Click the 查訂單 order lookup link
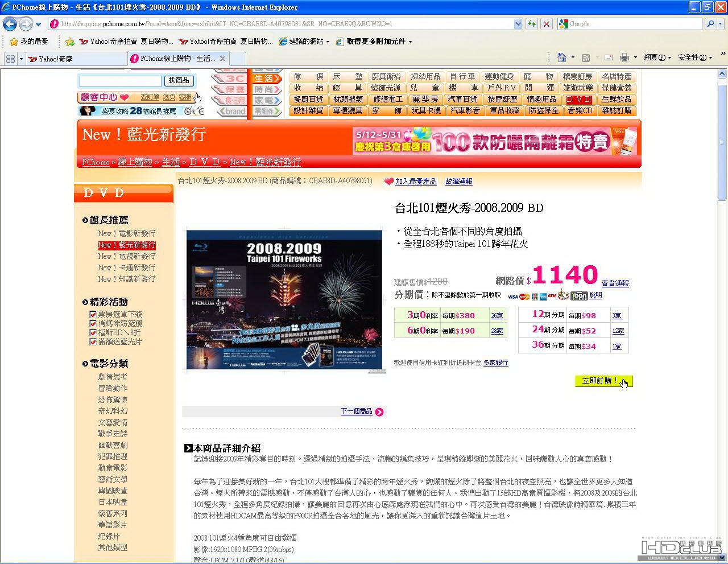Viewport: 728px width, 564px height. pos(150,97)
